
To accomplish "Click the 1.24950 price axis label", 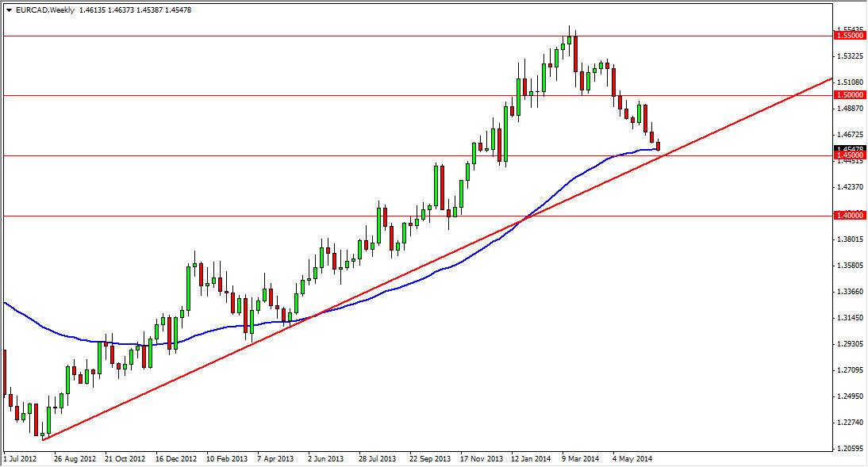I will tap(851, 396).
